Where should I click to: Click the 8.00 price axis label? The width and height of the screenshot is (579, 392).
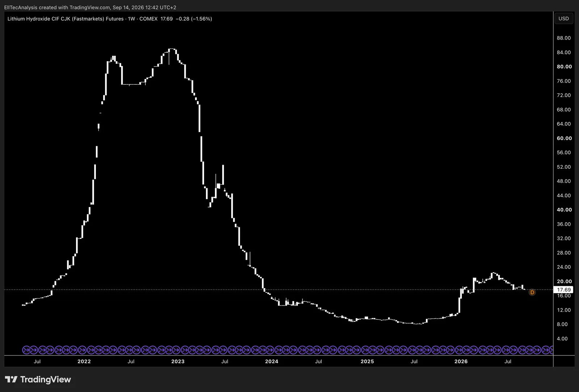pyautogui.click(x=562, y=324)
